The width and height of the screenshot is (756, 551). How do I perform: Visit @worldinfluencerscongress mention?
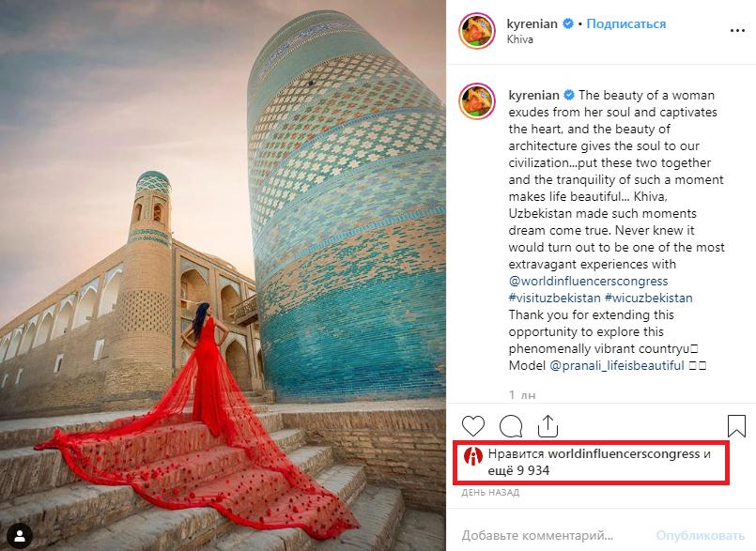click(588, 281)
